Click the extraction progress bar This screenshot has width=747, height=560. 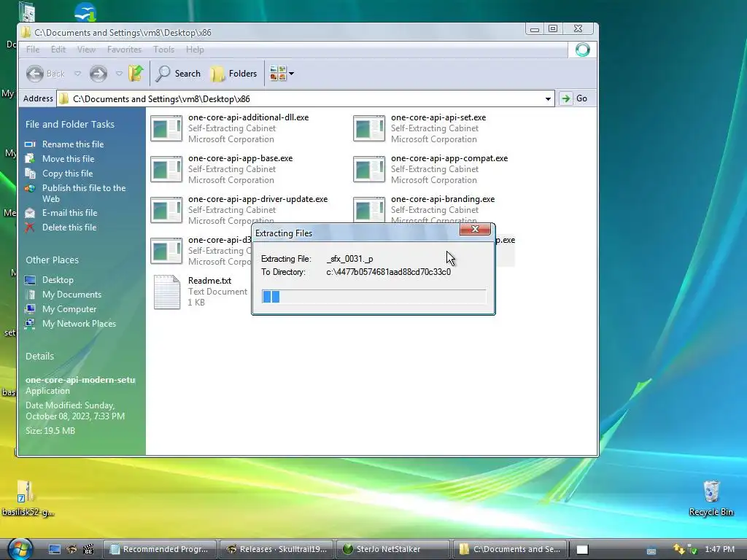point(374,296)
